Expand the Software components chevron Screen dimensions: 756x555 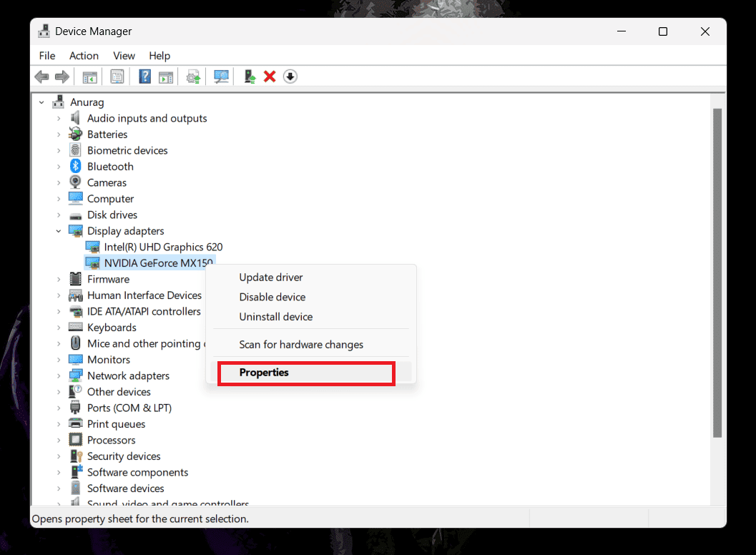pyautogui.click(x=59, y=472)
